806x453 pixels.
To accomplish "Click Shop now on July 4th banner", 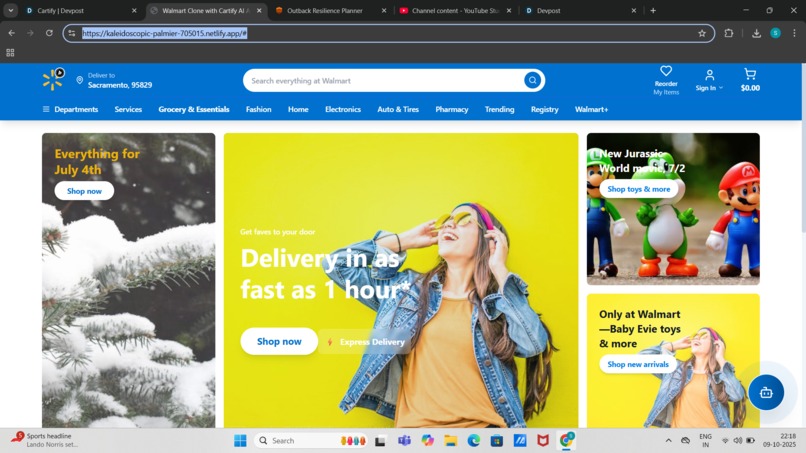I will [84, 191].
